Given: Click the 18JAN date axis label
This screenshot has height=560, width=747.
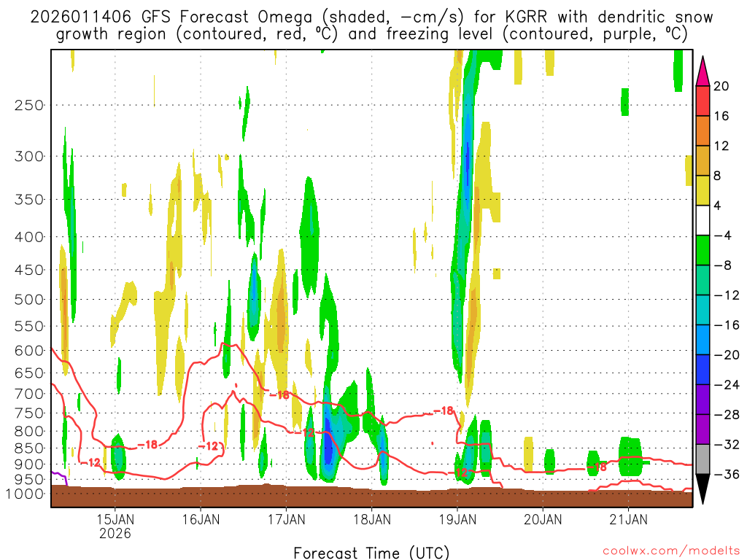Looking at the screenshot, I should coord(372,519).
